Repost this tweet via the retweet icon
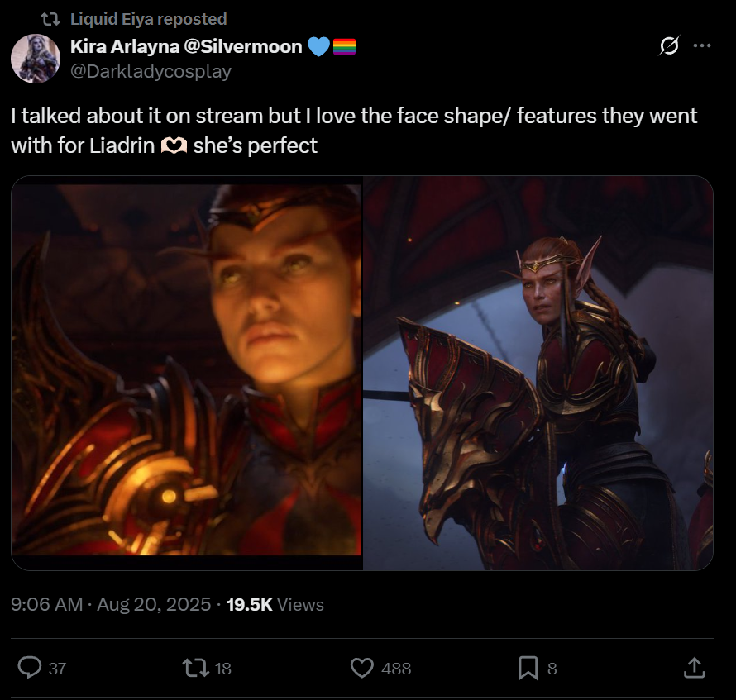Image resolution: width=736 pixels, height=700 pixels. point(196,668)
